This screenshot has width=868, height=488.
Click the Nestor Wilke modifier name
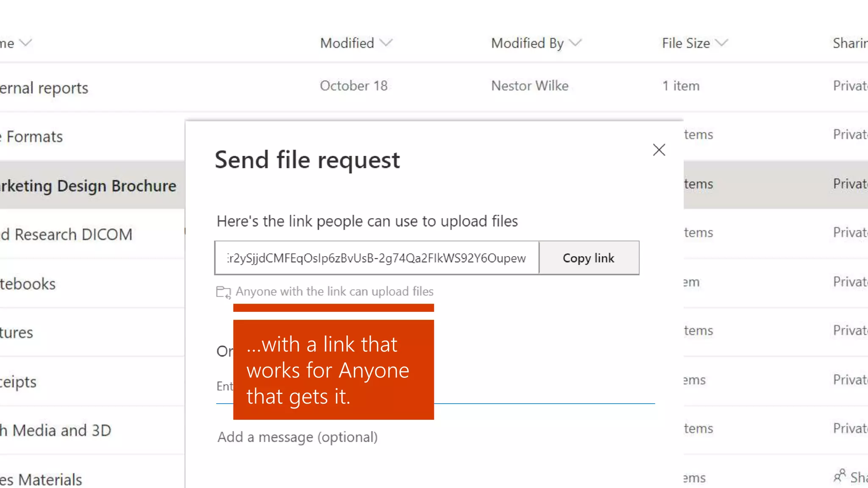[x=530, y=86]
